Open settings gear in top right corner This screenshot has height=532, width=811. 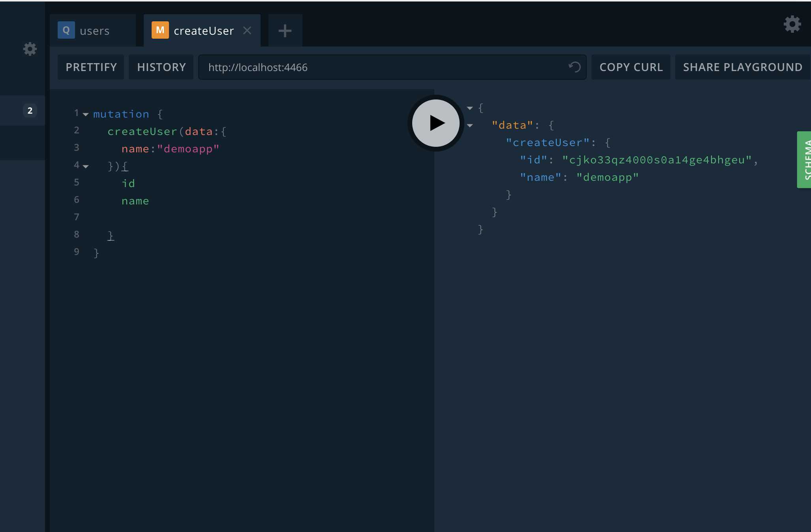coord(792,24)
